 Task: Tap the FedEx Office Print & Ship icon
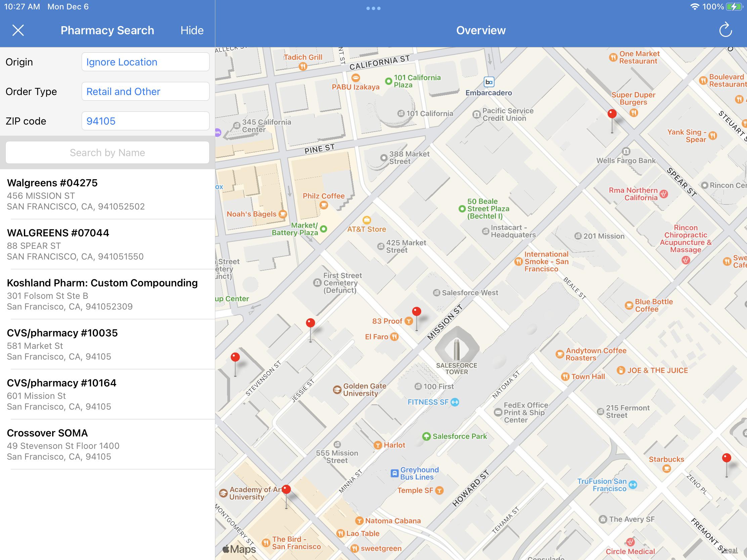click(x=498, y=412)
